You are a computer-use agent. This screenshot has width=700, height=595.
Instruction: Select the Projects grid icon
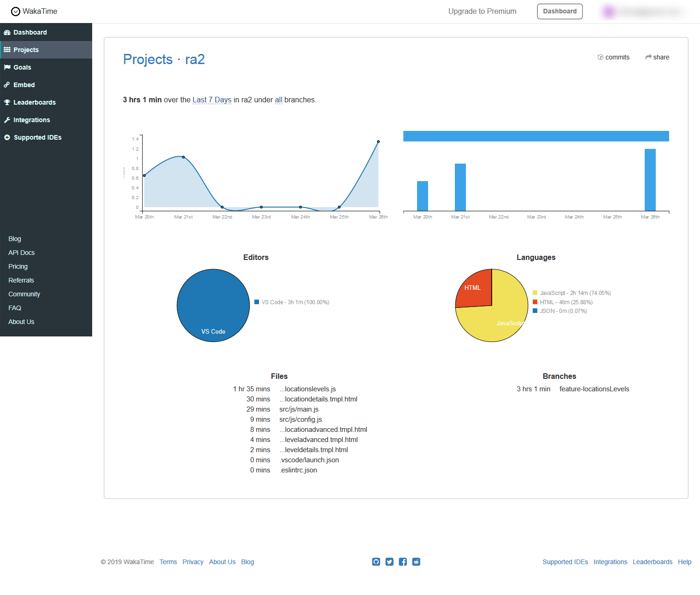[7, 50]
